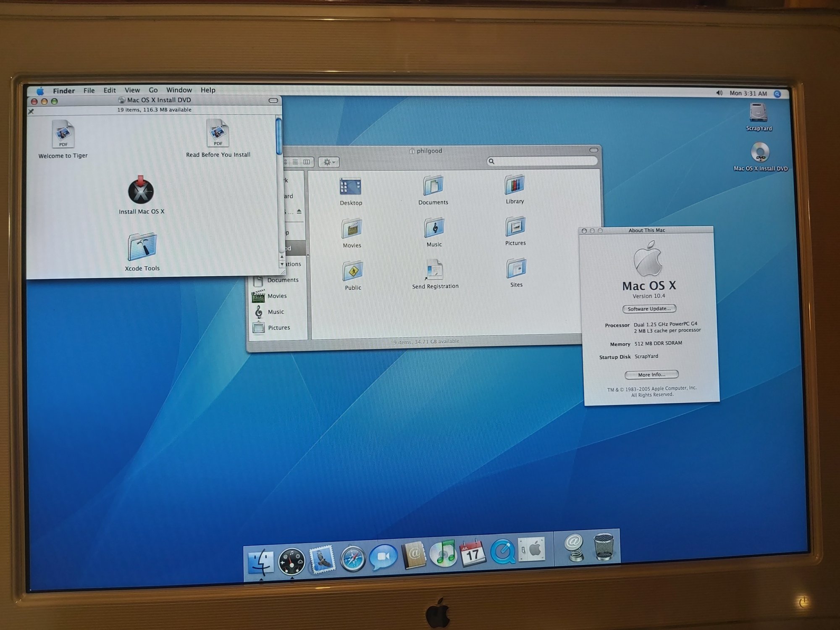The width and height of the screenshot is (840, 630).
Task: Launch QuickTime Player from the Dock
Action: pyautogui.click(x=503, y=551)
